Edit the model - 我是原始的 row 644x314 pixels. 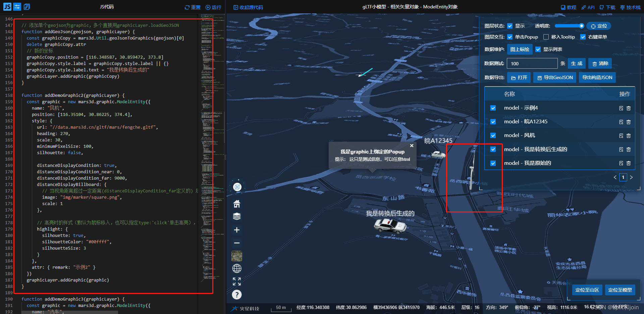pos(621,163)
